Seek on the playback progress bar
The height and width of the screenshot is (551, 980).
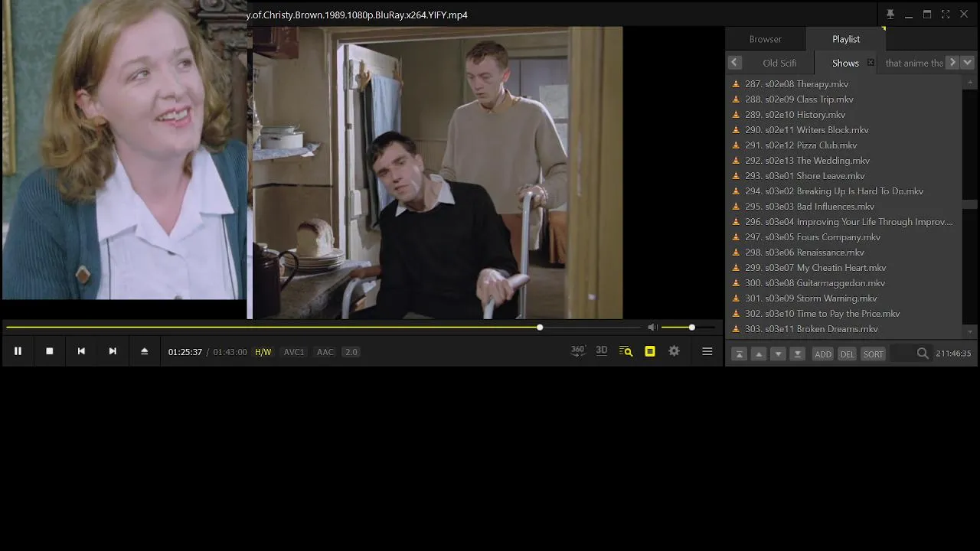324,328
